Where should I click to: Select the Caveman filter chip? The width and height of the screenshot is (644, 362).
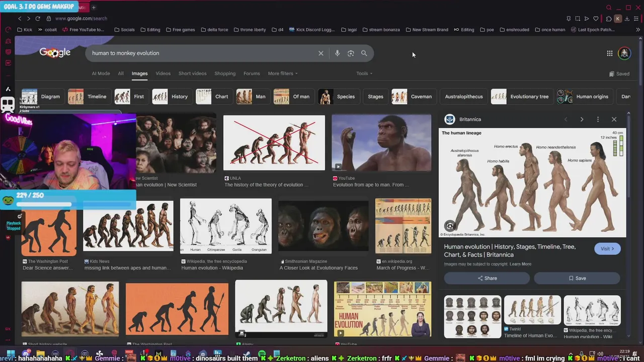[x=414, y=97]
